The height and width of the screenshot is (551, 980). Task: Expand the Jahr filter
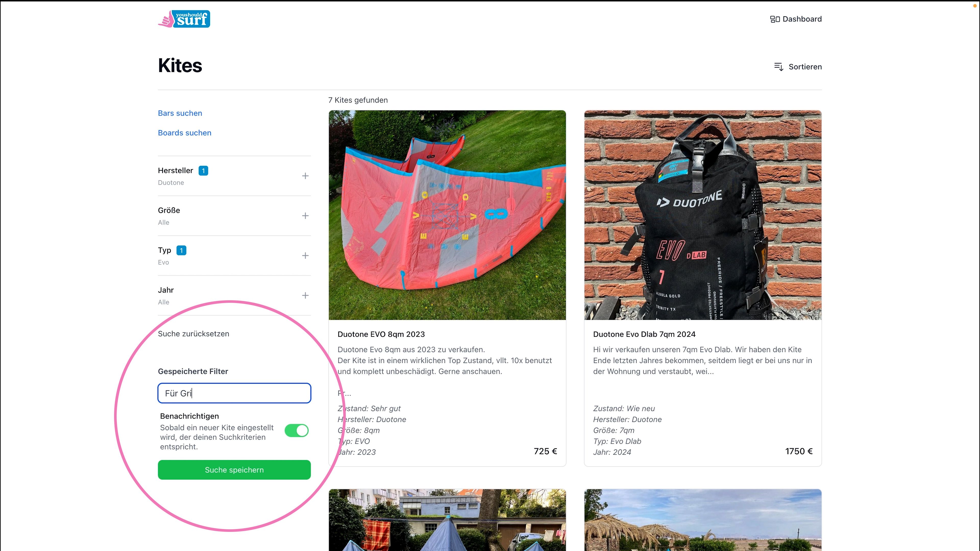305,295
